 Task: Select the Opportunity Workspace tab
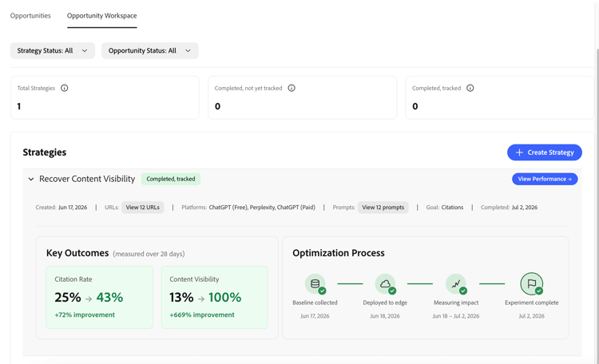102,16
